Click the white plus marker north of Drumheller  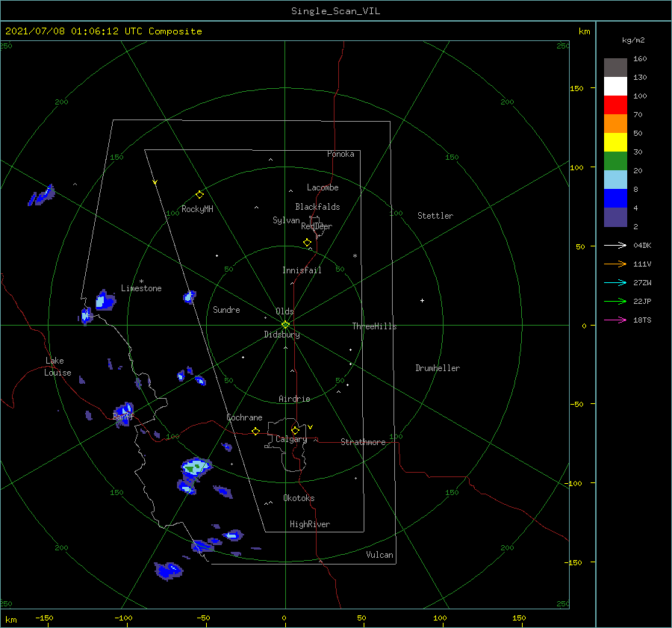coord(422,300)
